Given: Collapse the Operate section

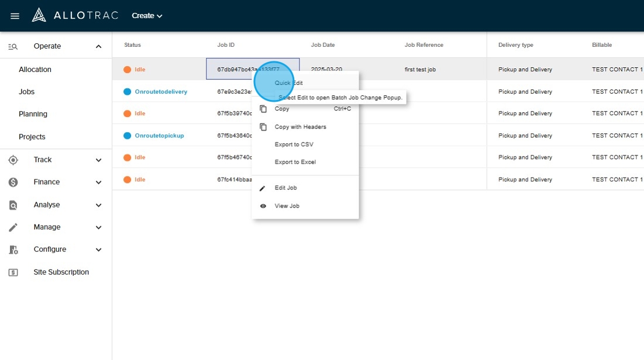Looking at the screenshot, I should point(98,47).
